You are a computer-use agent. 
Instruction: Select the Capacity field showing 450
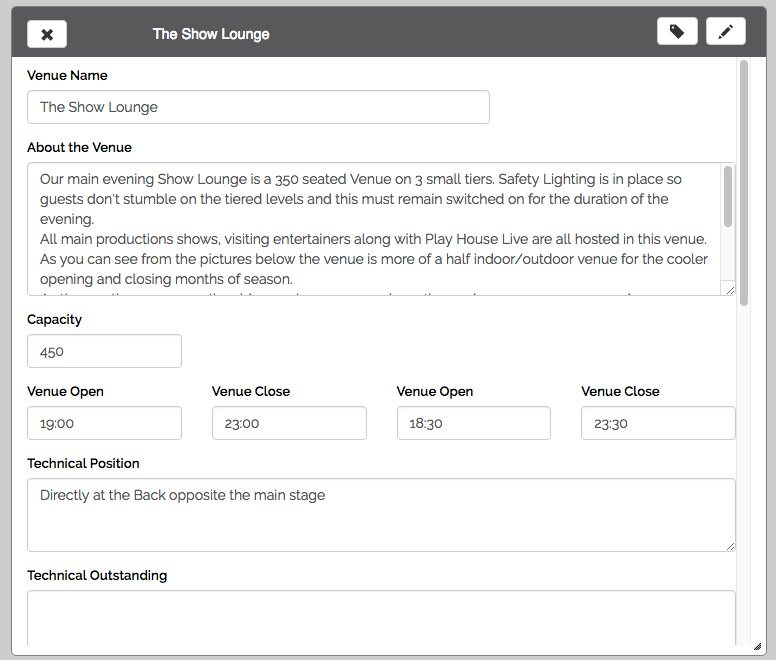coord(104,351)
